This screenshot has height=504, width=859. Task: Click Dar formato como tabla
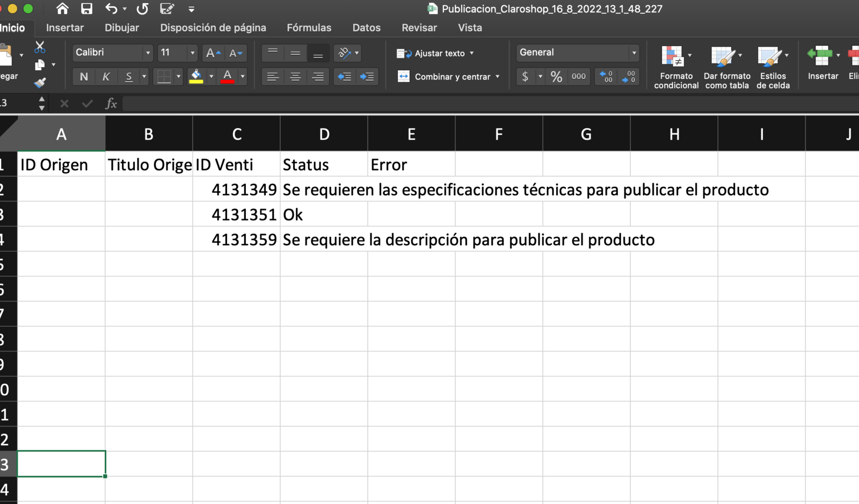tap(727, 67)
